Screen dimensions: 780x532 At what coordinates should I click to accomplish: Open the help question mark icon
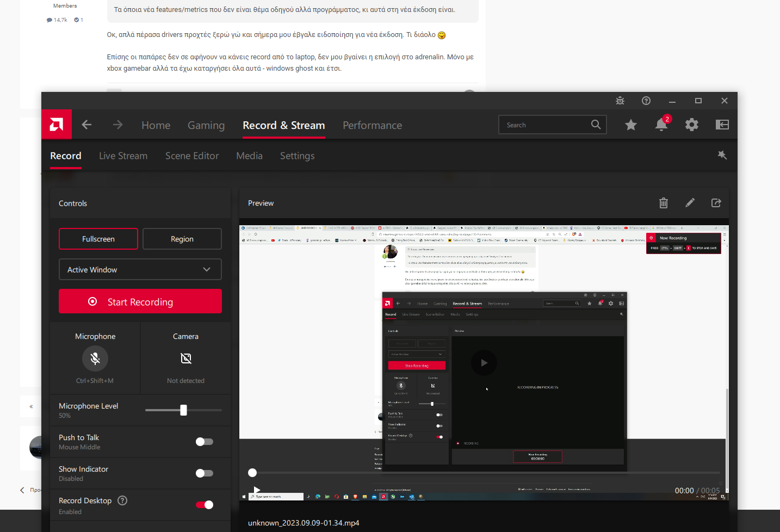pos(646,101)
